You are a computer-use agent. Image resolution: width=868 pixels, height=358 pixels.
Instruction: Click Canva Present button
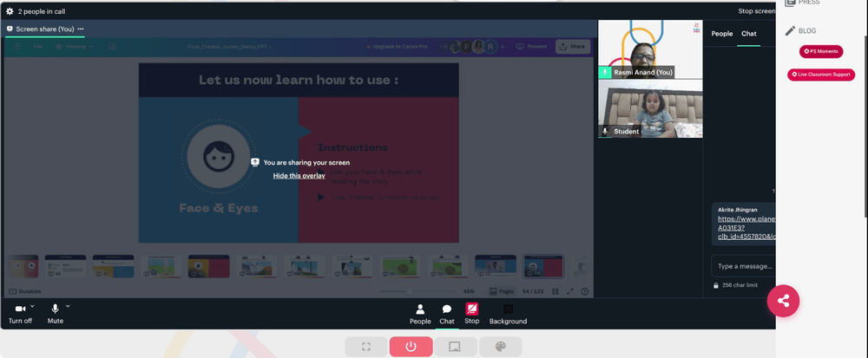point(531,47)
